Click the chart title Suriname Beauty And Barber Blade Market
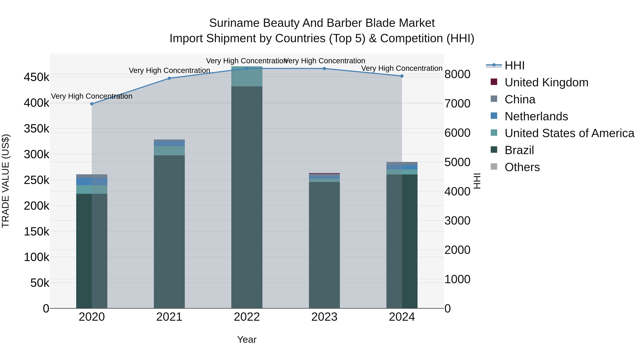This screenshot has width=644, height=362. [322, 23]
